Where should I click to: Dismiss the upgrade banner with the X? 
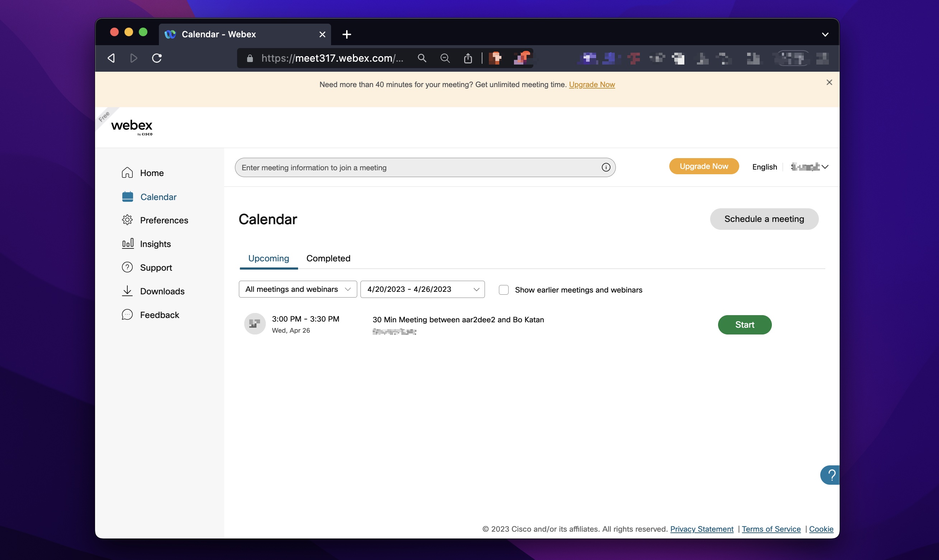pyautogui.click(x=829, y=82)
